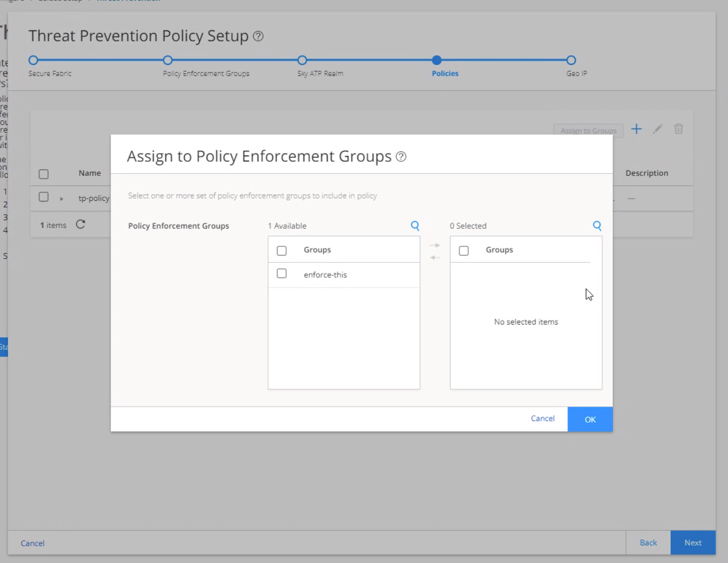
Task: Open the Threat Prevention Policy Setup help icon
Action: coord(258,36)
